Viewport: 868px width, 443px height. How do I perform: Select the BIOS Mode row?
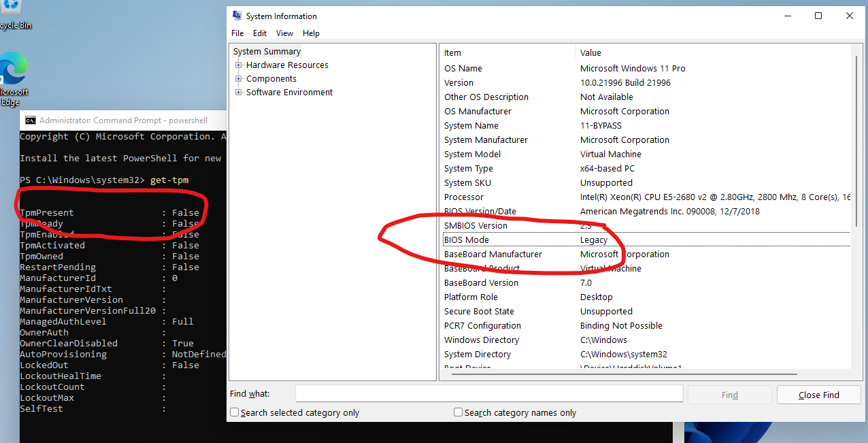pyautogui.click(x=645, y=240)
